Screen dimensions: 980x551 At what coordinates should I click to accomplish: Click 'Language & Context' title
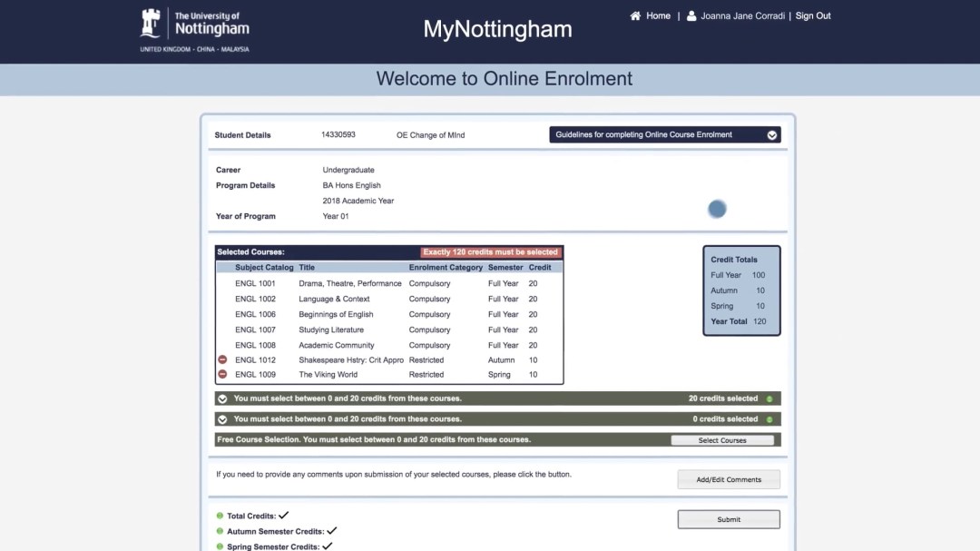tap(334, 299)
